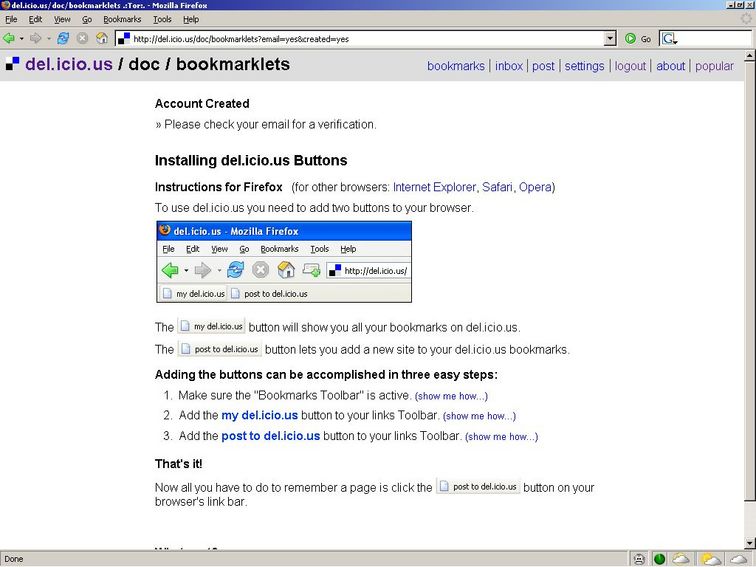Reload the current page
This screenshot has width=756, height=567.
(63, 38)
